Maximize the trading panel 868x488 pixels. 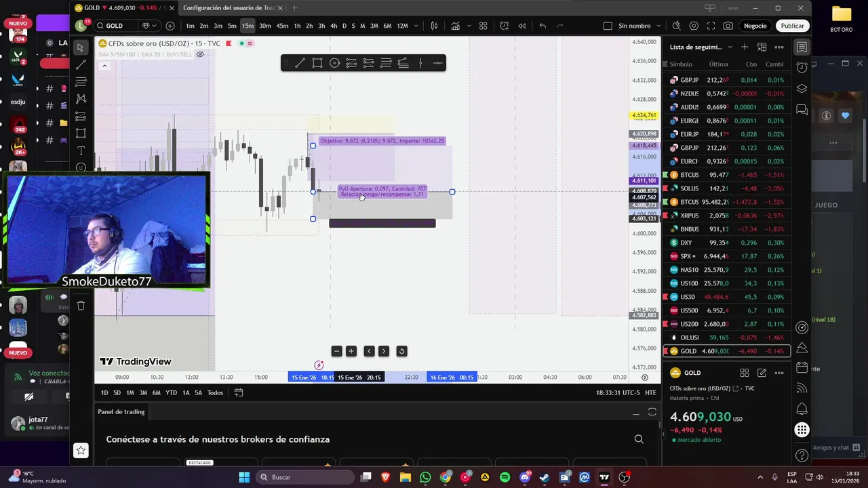652,412
